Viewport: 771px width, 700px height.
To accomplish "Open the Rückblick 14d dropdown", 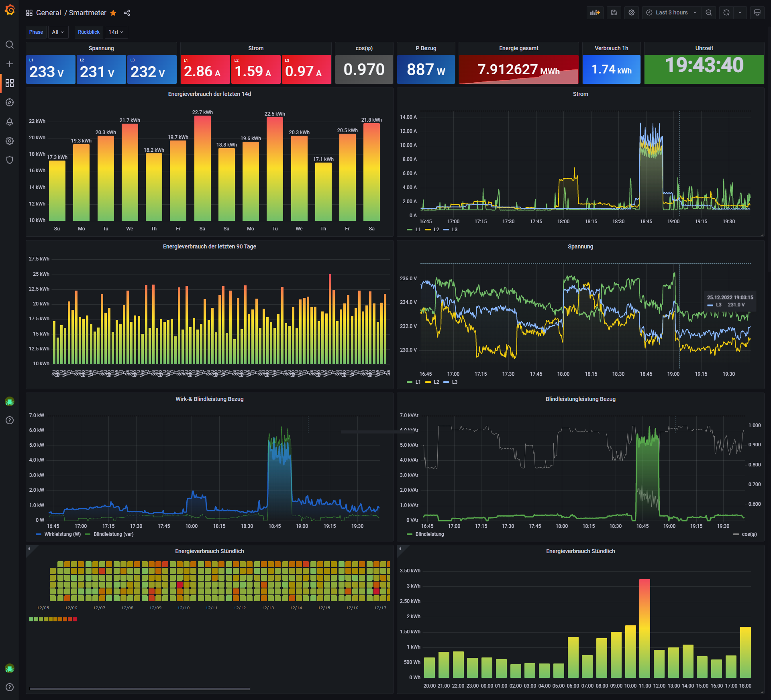I will coord(116,32).
